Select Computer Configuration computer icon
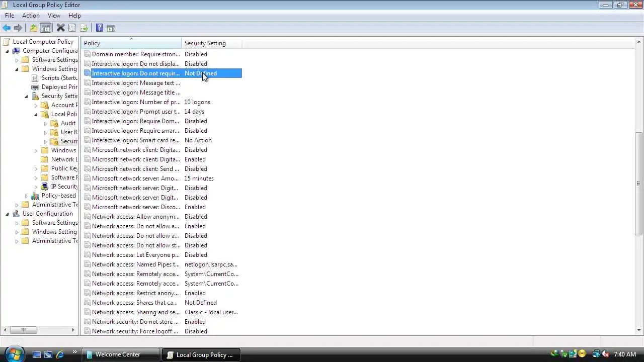644x362 pixels. coord(16,51)
